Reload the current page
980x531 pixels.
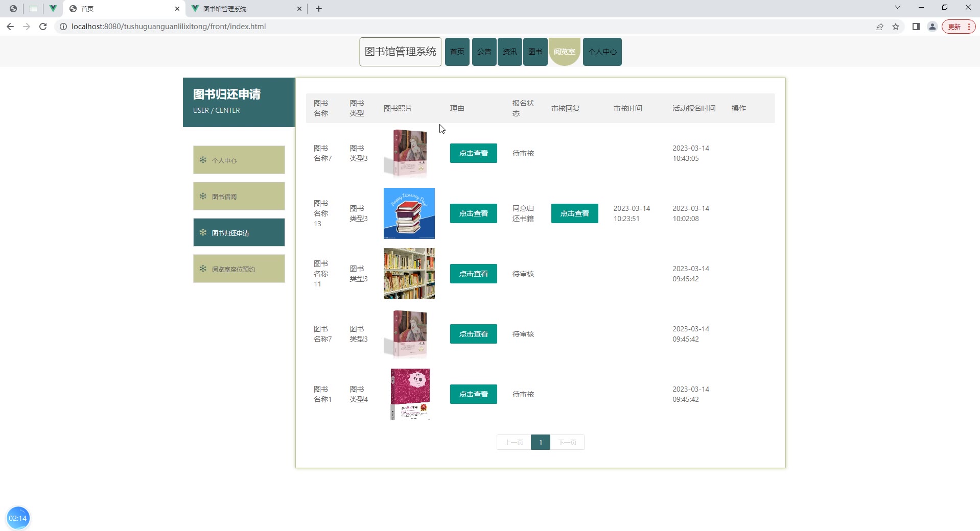click(x=43, y=27)
